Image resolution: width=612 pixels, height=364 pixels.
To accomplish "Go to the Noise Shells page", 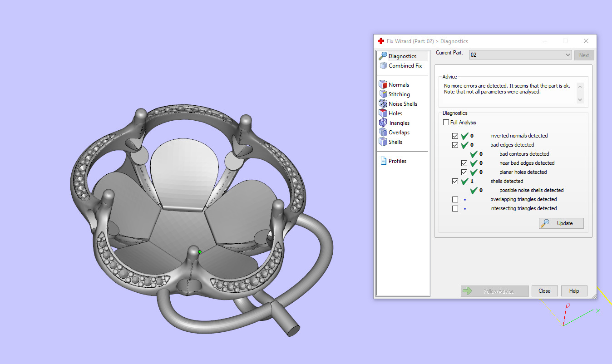I will (x=403, y=104).
